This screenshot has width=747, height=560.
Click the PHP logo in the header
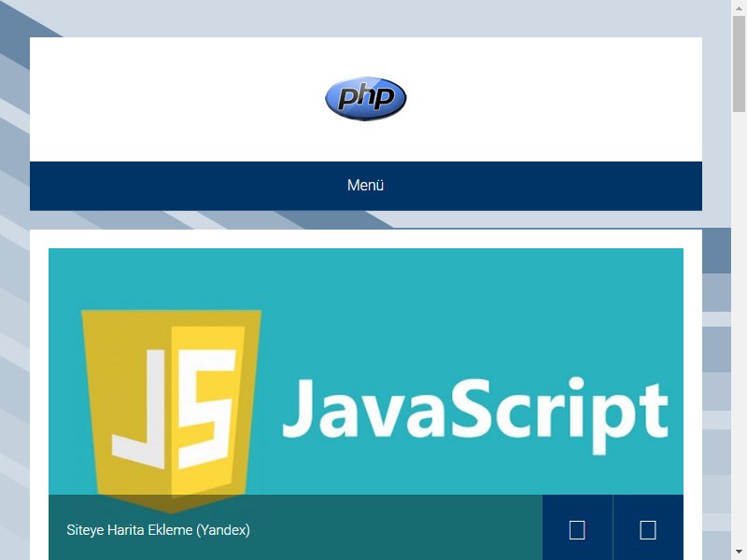point(365,99)
